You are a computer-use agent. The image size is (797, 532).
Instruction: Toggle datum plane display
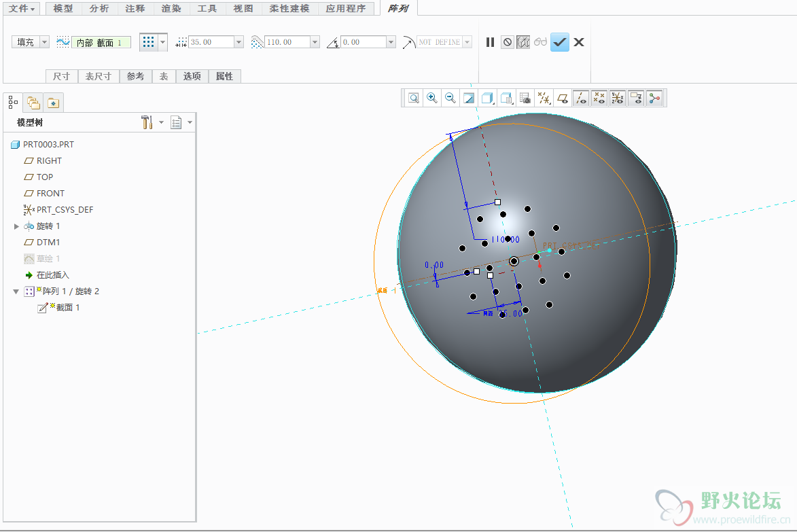pos(562,98)
